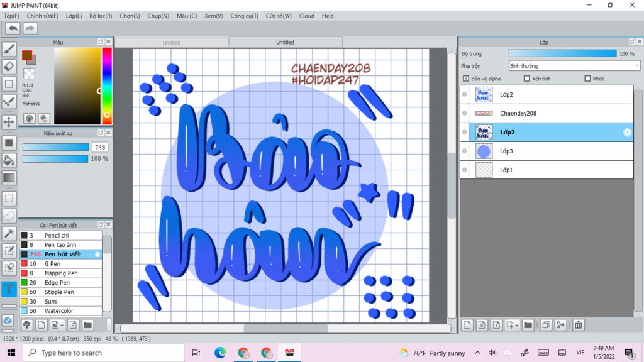Enable the Khóa checkbox
The image size is (644, 362).
[587, 79]
